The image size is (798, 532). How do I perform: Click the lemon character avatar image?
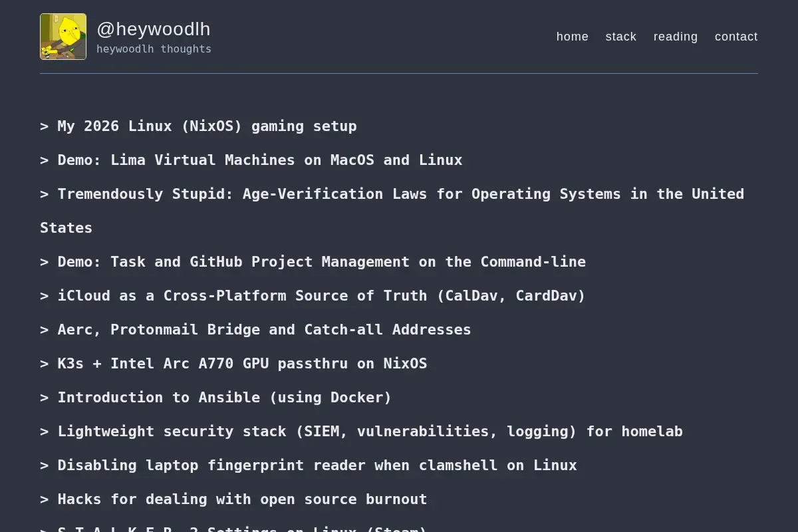(x=63, y=37)
